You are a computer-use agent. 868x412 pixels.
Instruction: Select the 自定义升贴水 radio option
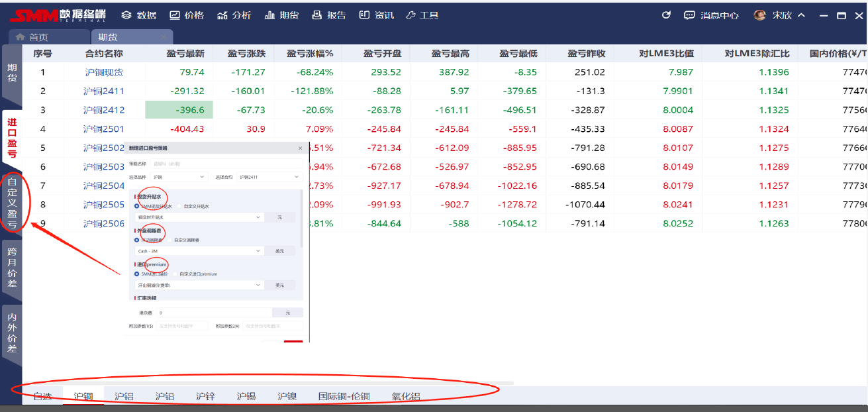coord(179,207)
